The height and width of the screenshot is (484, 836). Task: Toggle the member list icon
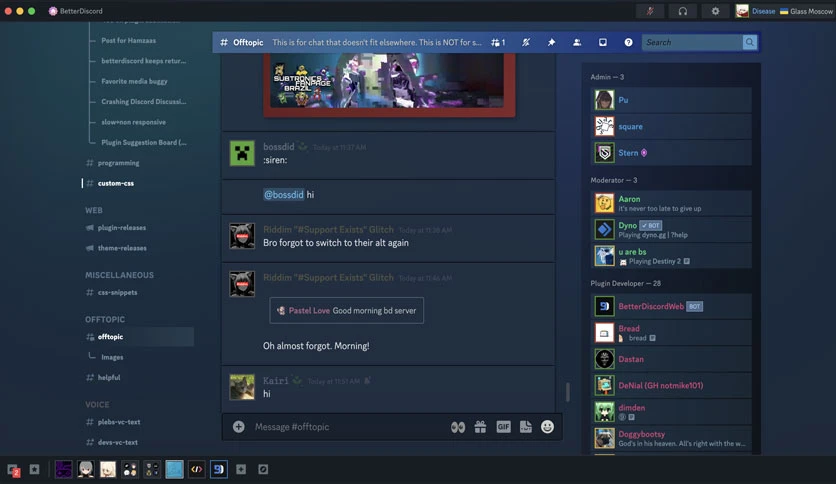click(577, 42)
